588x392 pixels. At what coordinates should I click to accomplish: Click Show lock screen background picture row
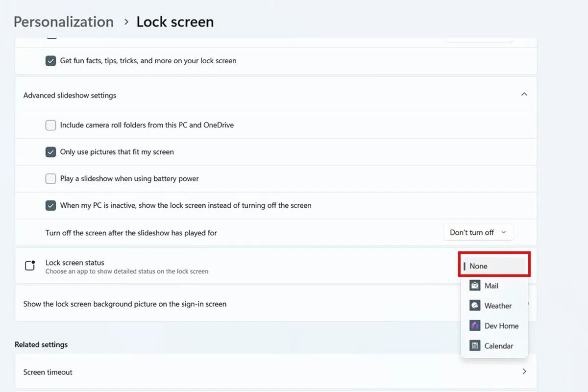click(125, 304)
